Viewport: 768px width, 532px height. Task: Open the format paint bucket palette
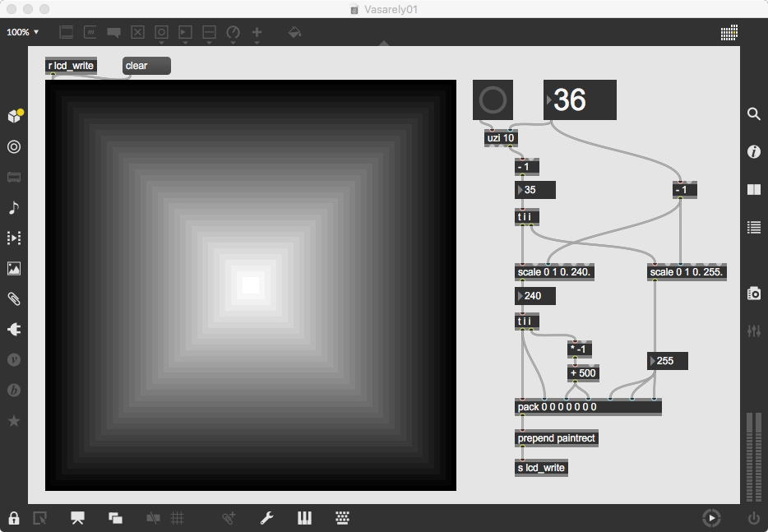[294, 32]
